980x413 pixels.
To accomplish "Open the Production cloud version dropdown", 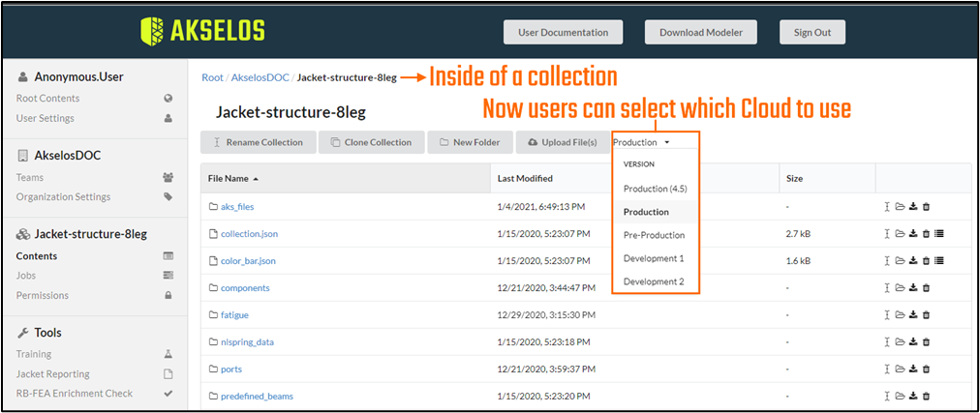I will 641,142.
